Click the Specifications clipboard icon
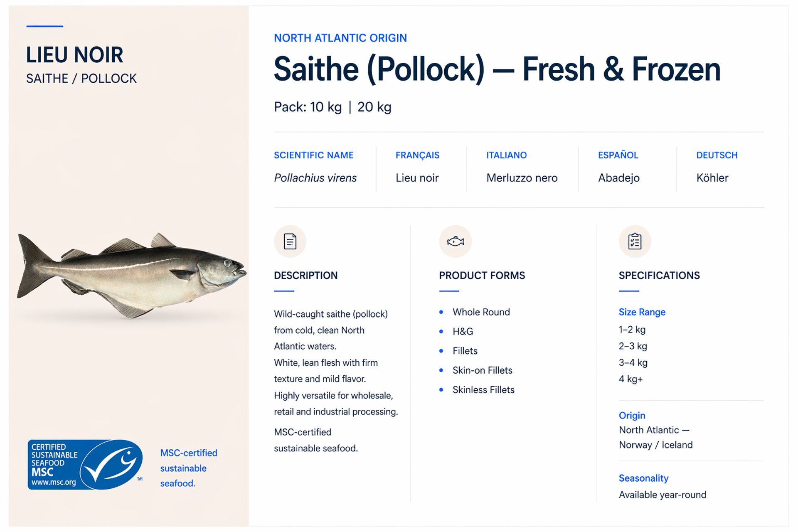This screenshot has width=798, height=532. tap(635, 241)
